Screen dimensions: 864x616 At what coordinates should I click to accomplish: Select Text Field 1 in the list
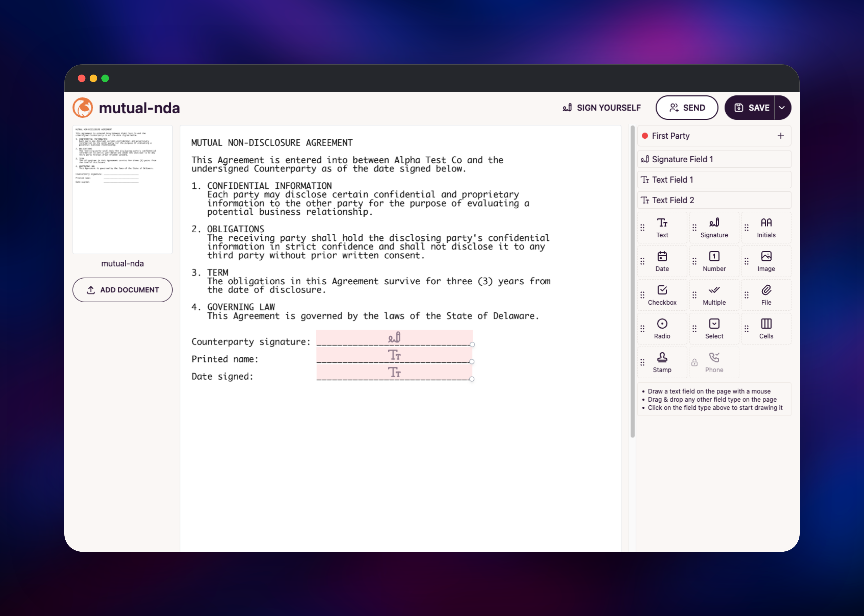pyautogui.click(x=714, y=180)
